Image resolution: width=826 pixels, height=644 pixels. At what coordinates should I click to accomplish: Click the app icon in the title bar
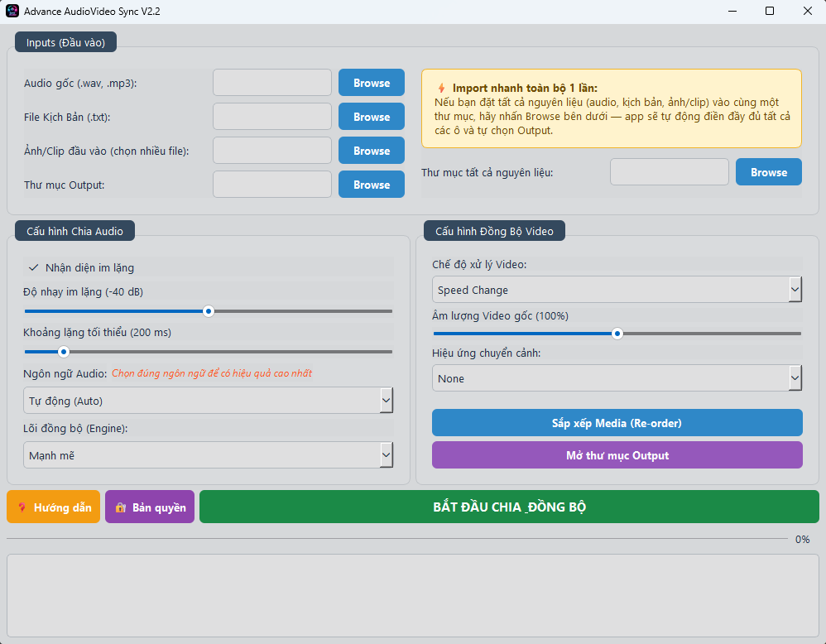pyautogui.click(x=11, y=11)
